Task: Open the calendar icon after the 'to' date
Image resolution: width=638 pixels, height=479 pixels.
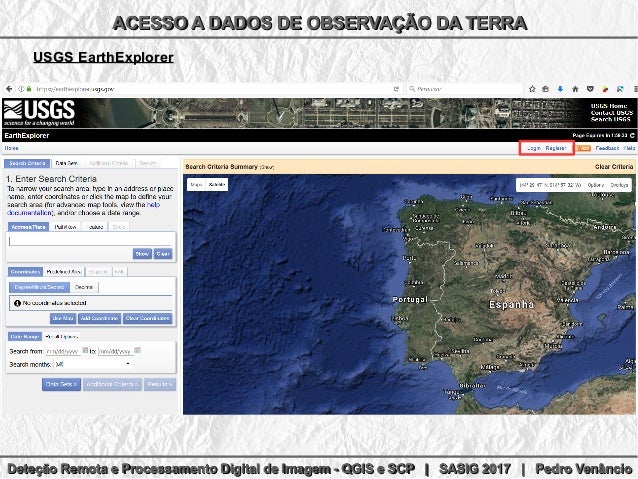Action: click(138, 350)
